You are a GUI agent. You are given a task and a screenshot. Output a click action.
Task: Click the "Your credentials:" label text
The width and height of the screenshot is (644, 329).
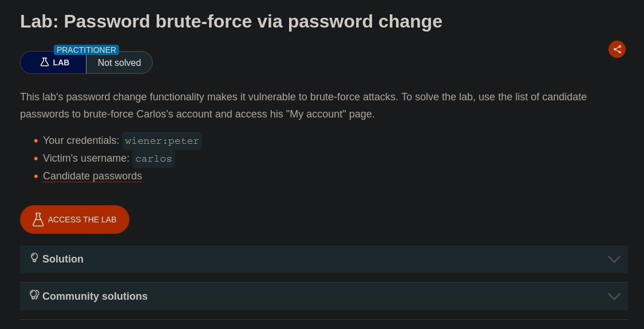pyautogui.click(x=81, y=140)
